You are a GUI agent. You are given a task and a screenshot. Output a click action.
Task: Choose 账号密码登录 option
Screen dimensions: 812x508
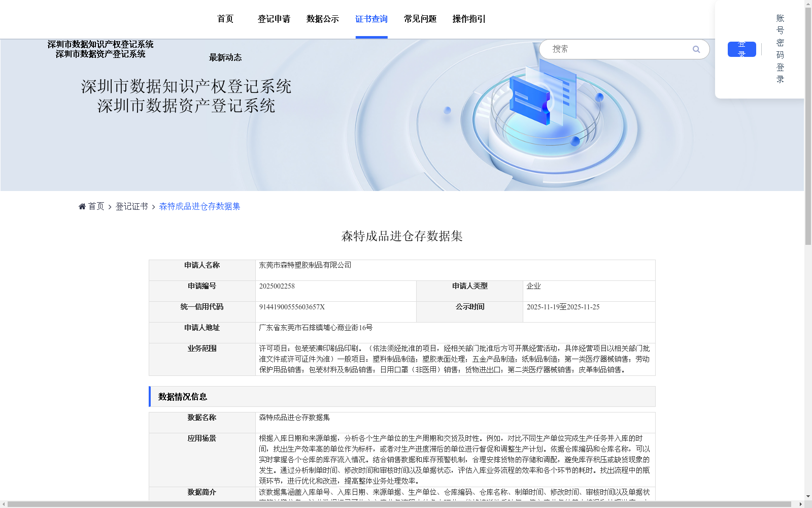[x=781, y=49]
